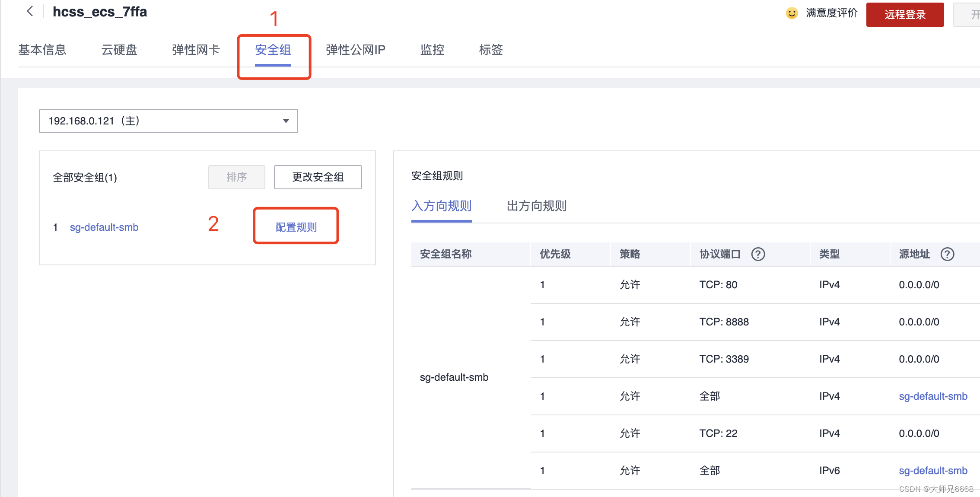Select the 入方向规则 tab
Screen dimensions: 980x497
[442, 206]
